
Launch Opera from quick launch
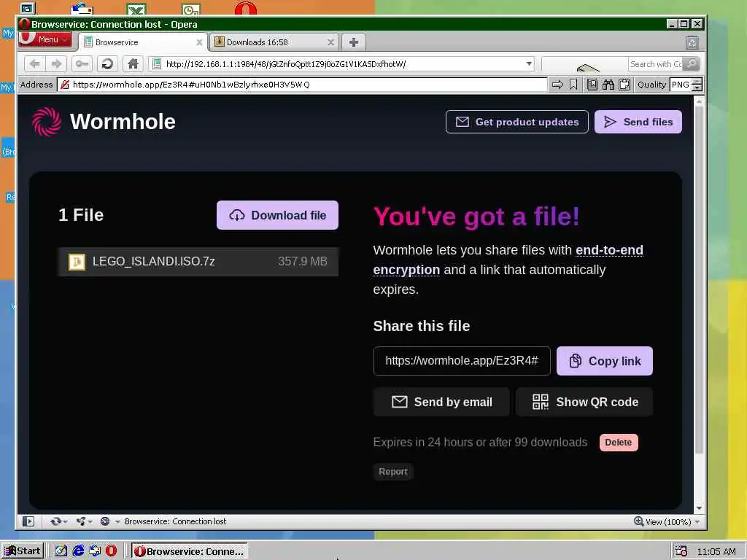111,551
